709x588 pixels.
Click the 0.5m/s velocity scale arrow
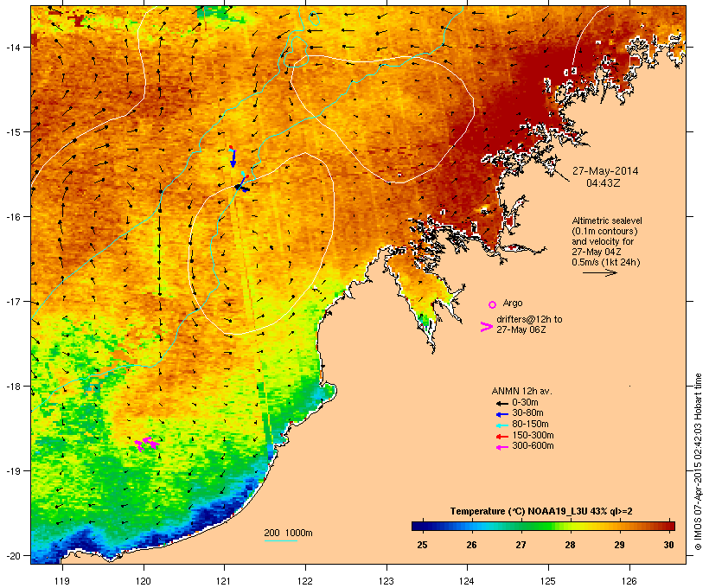coord(599,272)
